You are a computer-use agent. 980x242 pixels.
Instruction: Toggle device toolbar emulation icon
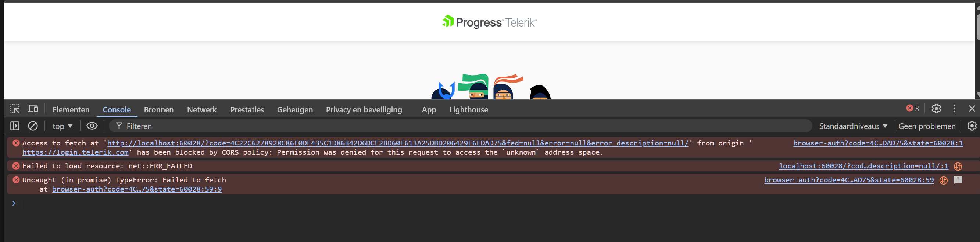point(33,109)
